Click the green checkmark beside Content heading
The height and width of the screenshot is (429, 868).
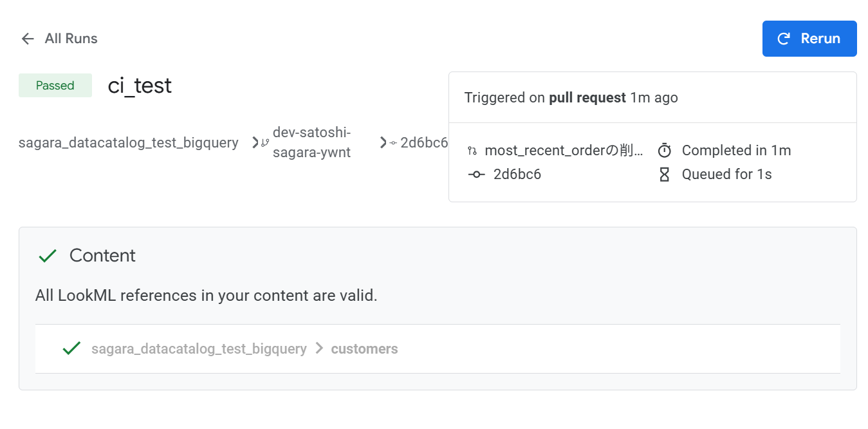click(48, 256)
